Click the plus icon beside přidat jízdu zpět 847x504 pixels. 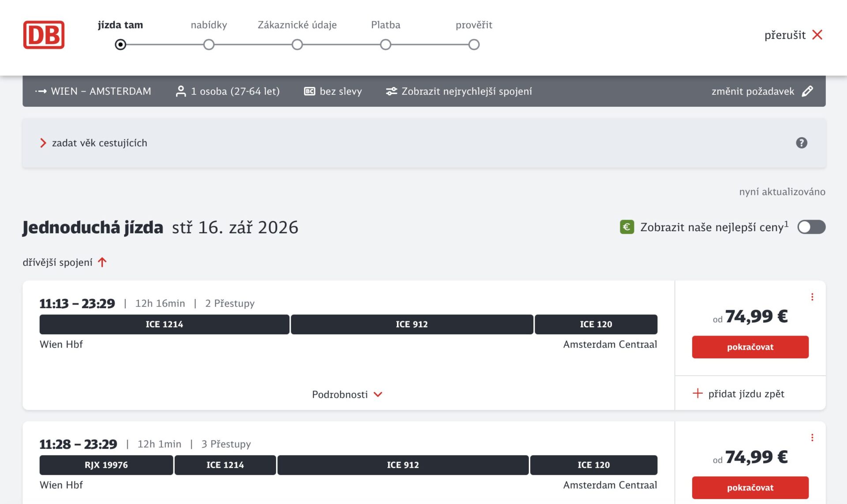pos(697,393)
